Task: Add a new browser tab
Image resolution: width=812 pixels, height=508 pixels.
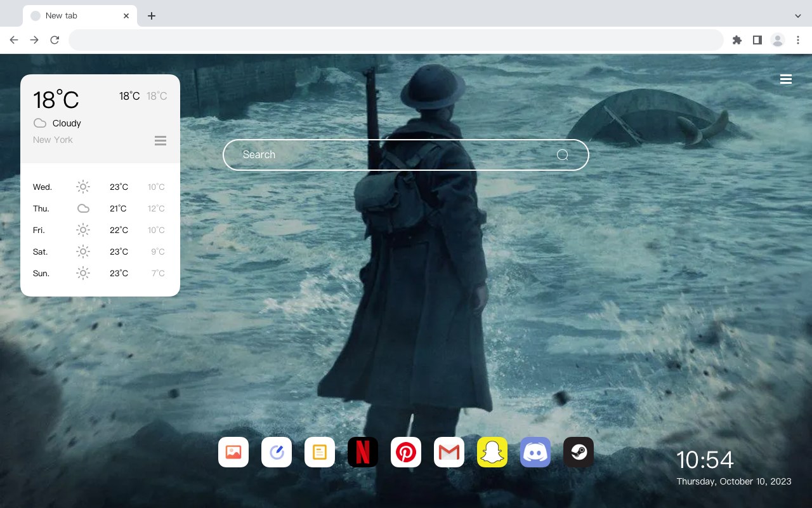Action: point(151,16)
